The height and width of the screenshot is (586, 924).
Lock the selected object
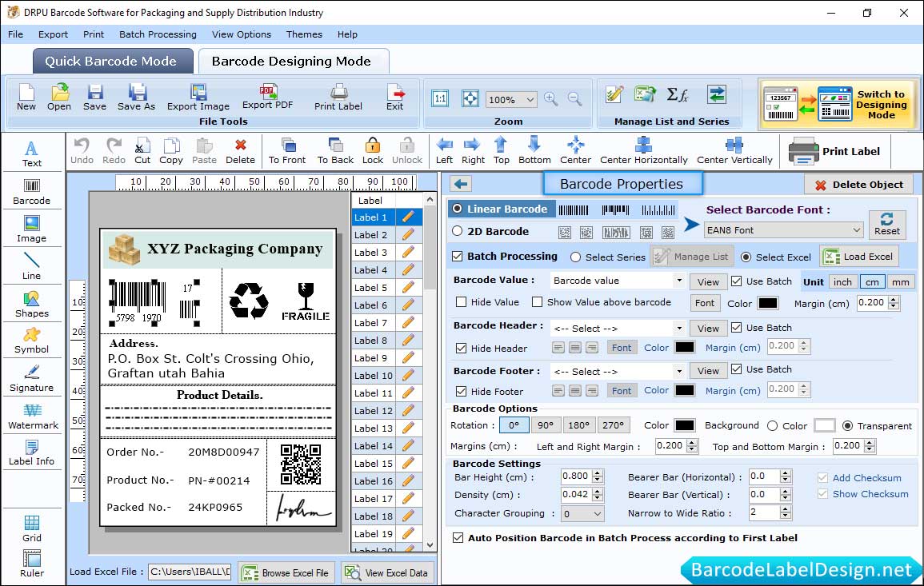[x=373, y=151]
